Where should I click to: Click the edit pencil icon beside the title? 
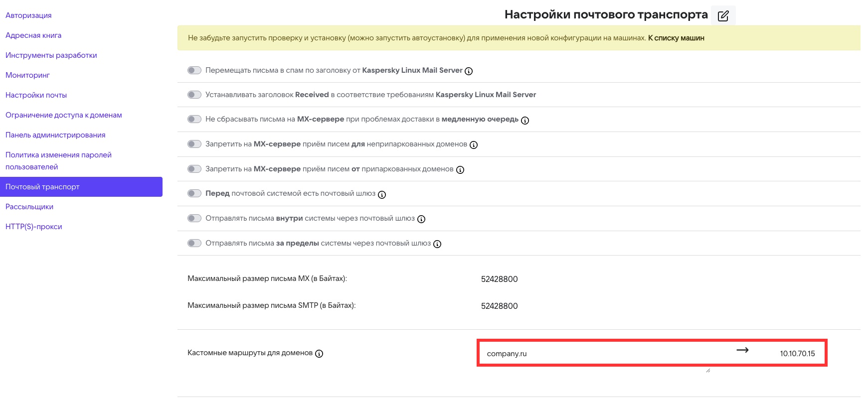(x=723, y=16)
